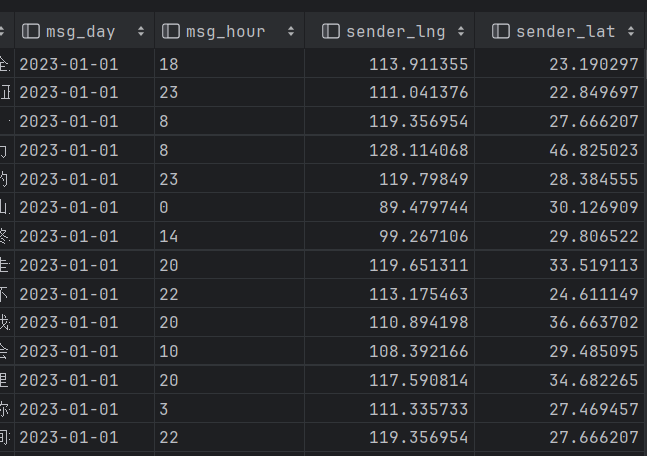Select msg_day cell in the 113.911355 row

click(85, 64)
